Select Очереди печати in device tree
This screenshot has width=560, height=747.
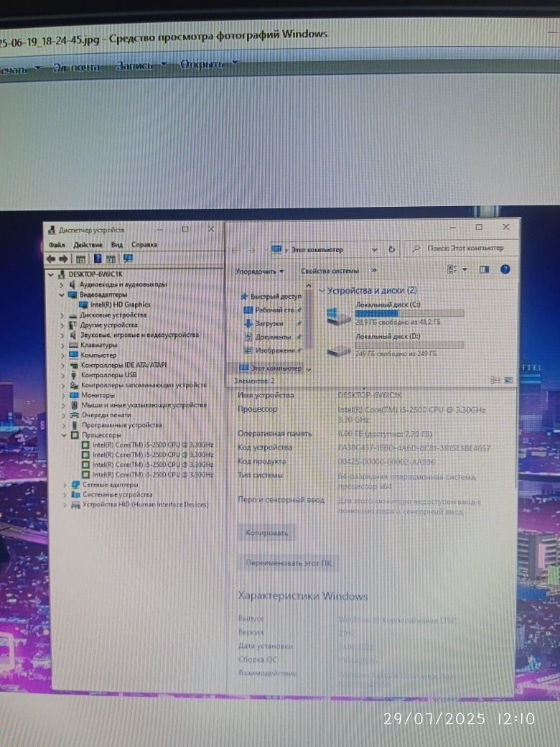[x=106, y=415]
